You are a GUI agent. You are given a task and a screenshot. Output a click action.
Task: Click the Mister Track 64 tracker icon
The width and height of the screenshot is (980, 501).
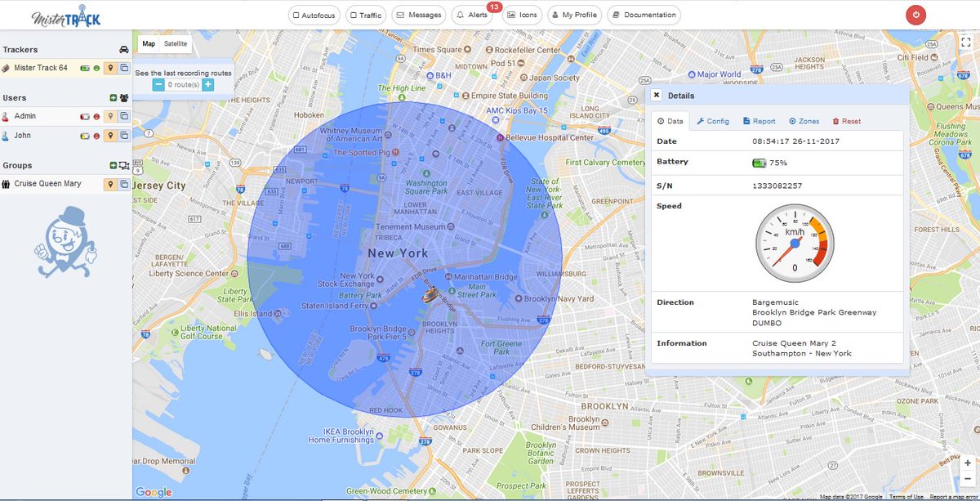pos(6,69)
